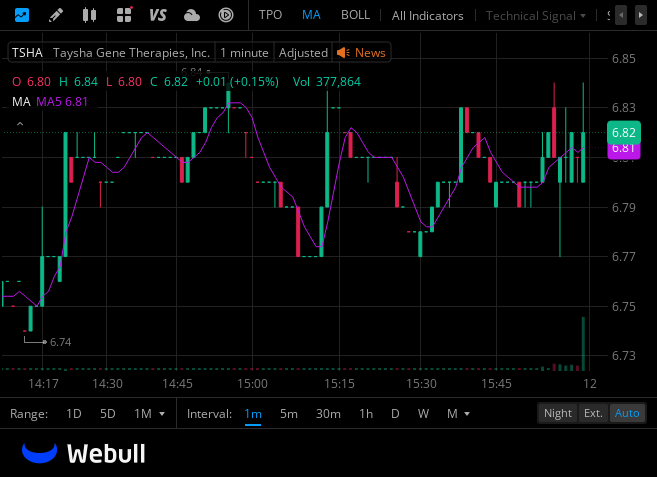Open All Indicators list
The height and width of the screenshot is (477, 657).
427,16
